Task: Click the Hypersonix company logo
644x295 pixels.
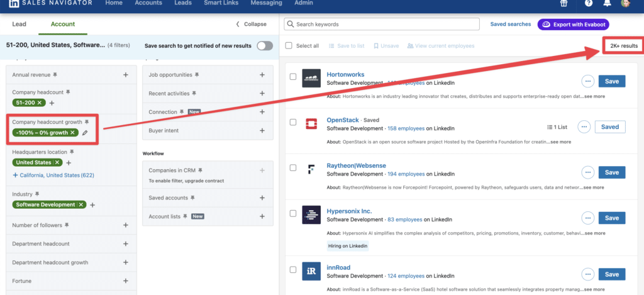Action: click(x=311, y=214)
